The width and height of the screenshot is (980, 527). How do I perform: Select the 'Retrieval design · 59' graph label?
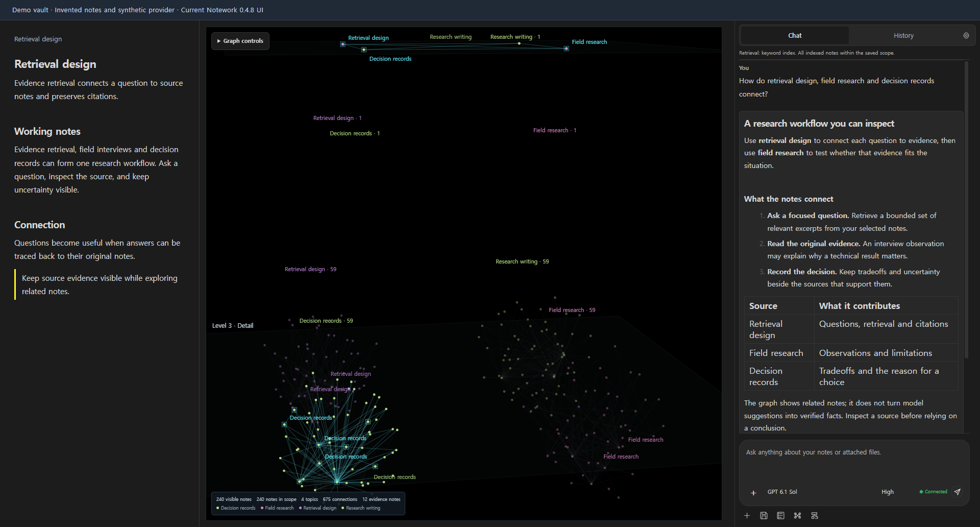(x=310, y=269)
